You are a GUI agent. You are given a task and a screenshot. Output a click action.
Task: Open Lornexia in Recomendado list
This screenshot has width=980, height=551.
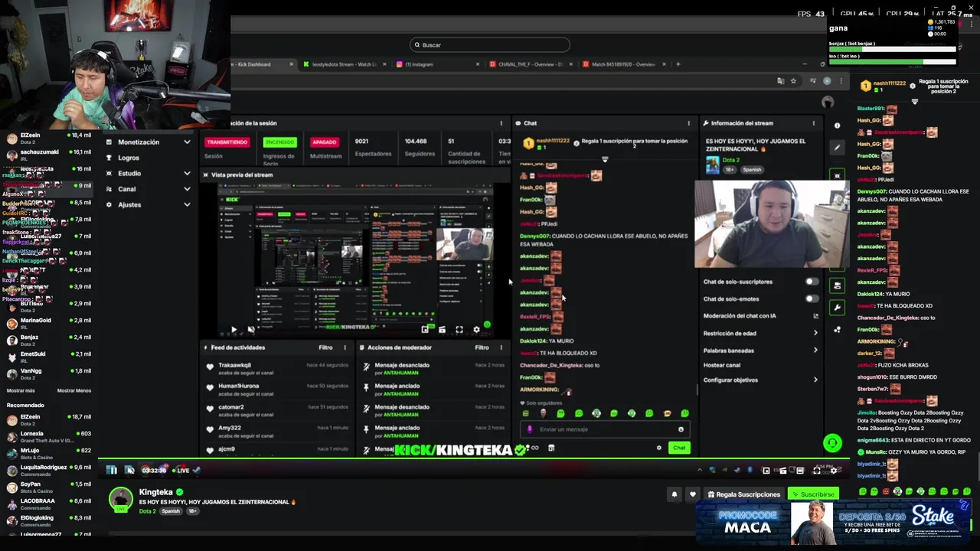pyautogui.click(x=48, y=437)
